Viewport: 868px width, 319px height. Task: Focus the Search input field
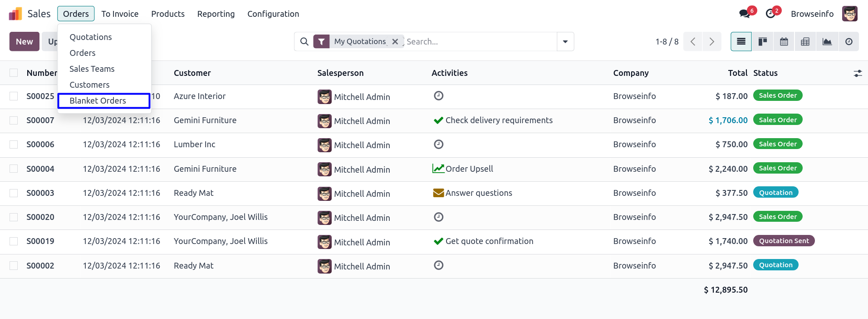(479, 42)
